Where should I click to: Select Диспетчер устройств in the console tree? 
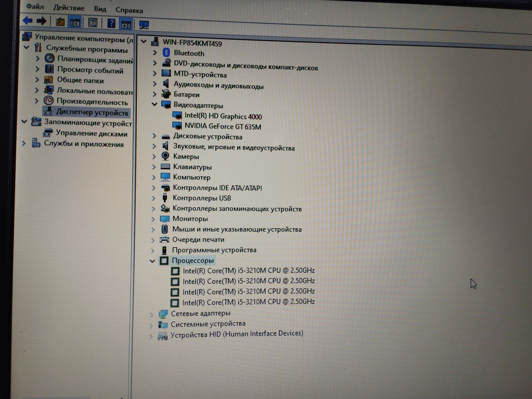[92, 112]
